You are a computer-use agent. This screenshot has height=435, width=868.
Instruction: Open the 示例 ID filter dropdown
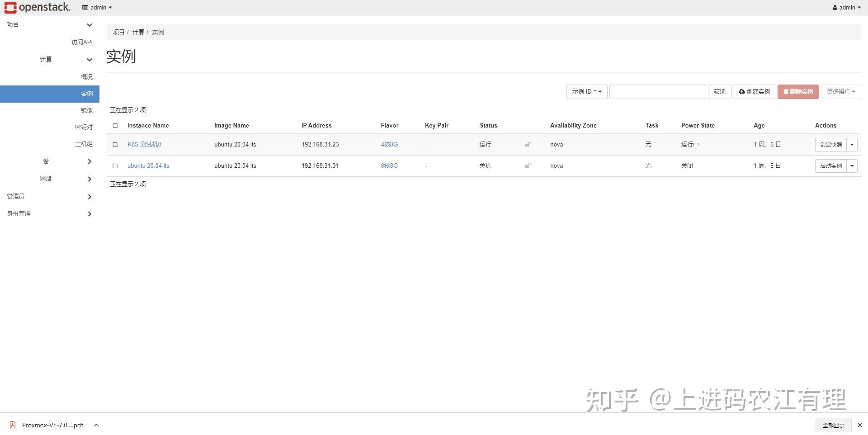586,91
